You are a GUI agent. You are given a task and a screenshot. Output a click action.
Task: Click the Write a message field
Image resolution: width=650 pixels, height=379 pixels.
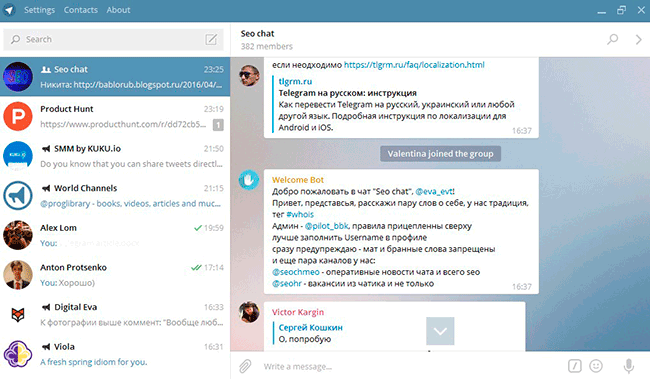(410, 367)
